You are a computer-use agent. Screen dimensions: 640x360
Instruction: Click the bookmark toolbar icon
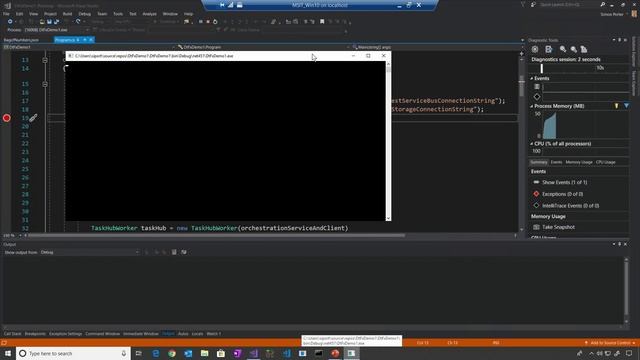pyautogui.click(x=322, y=22)
